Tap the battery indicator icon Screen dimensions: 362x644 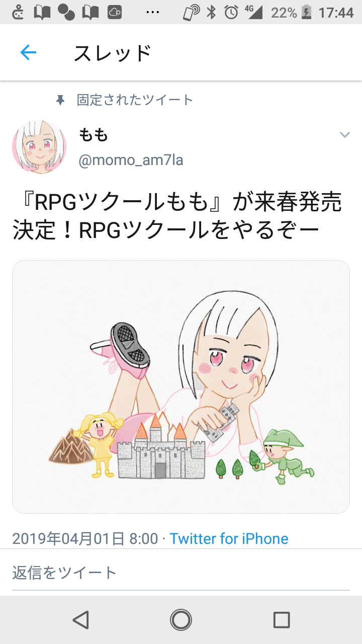click(x=306, y=12)
